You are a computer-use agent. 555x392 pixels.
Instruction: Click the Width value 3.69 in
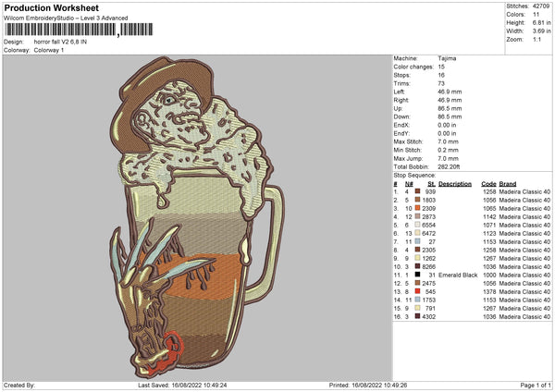(541, 31)
